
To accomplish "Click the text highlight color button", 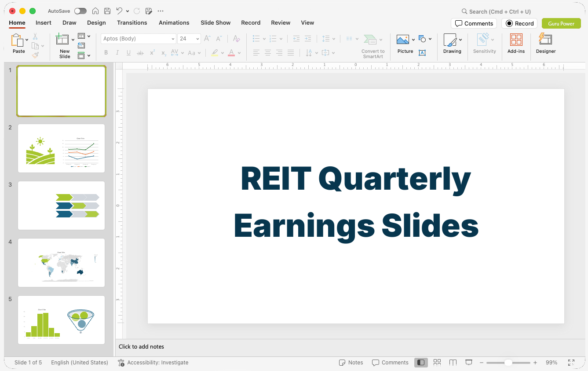I will [x=215, y=53].
